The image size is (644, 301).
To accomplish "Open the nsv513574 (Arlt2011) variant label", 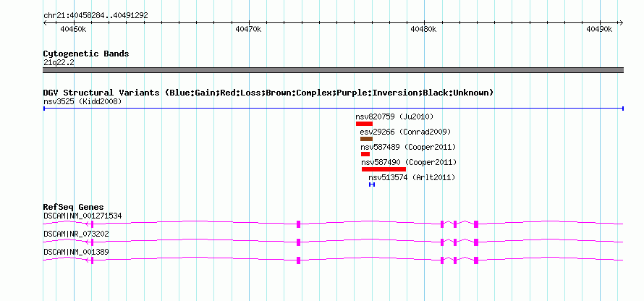I will pos(412,177).
